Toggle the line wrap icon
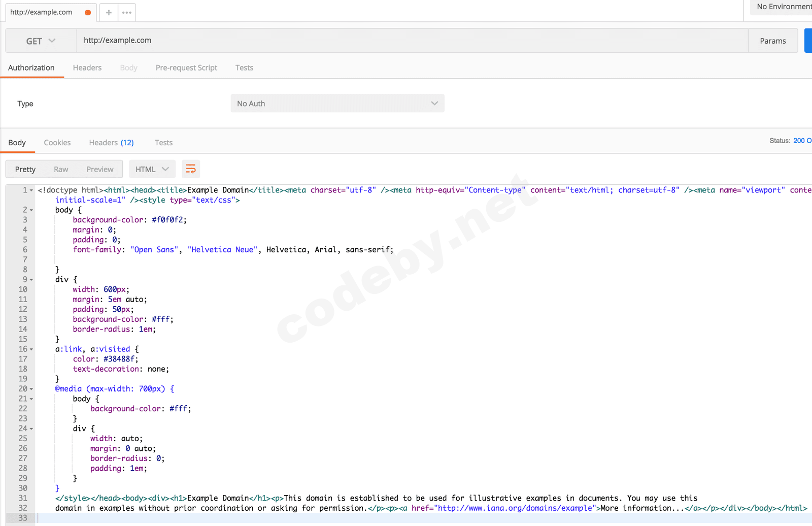The width and height of the screenshot is (812, 526). point(191,169)
